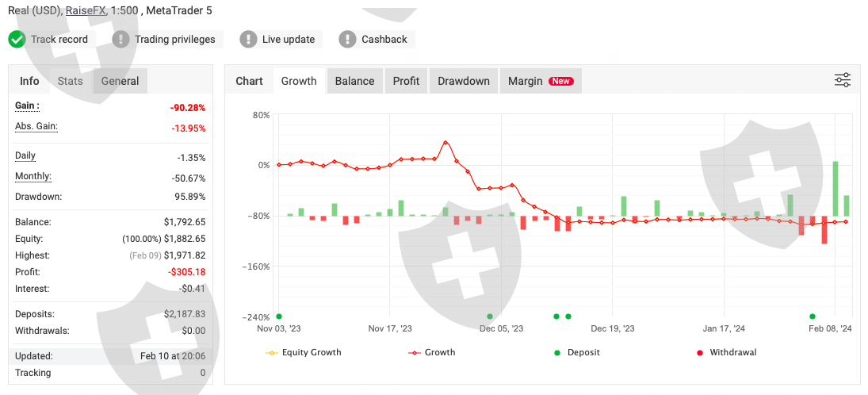Click the growth line peak data point
The image size is (868, 395).
[445, 143]
